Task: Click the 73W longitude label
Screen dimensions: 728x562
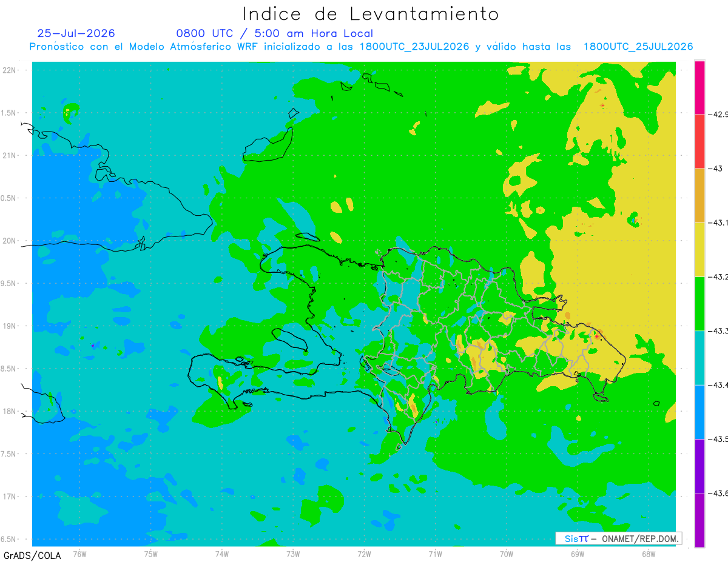Action: click(293, 554)
